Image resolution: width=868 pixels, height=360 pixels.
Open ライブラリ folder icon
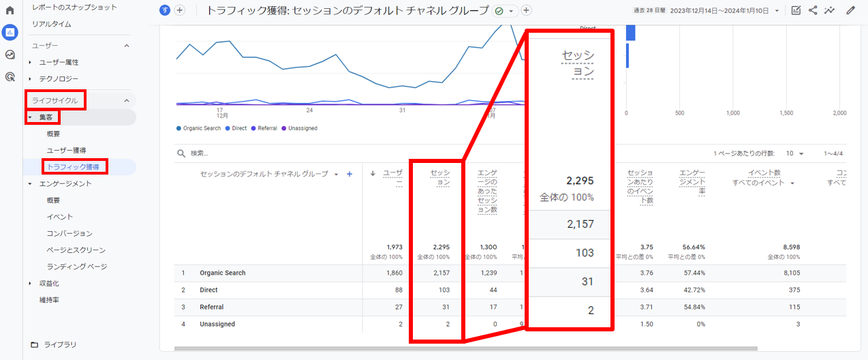pos(35,345)
